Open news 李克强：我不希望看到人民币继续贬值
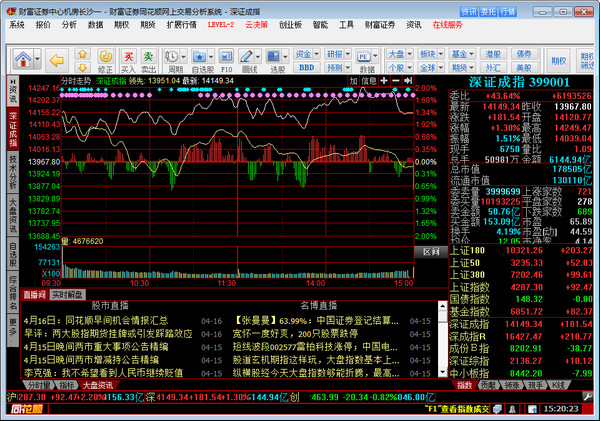Viewport: 600px width, 421px height. 103,373
